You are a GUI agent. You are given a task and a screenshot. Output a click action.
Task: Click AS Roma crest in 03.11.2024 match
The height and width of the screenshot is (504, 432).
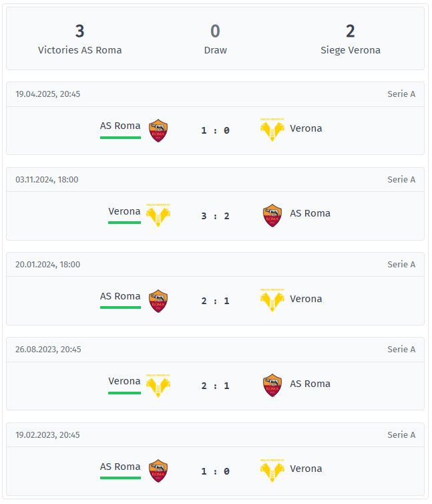click(272, 215)
